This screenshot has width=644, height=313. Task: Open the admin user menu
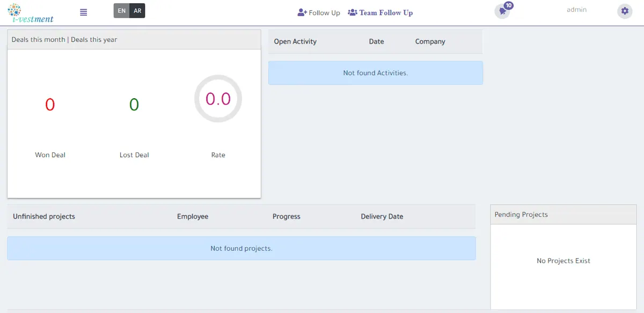pos(576,10)
